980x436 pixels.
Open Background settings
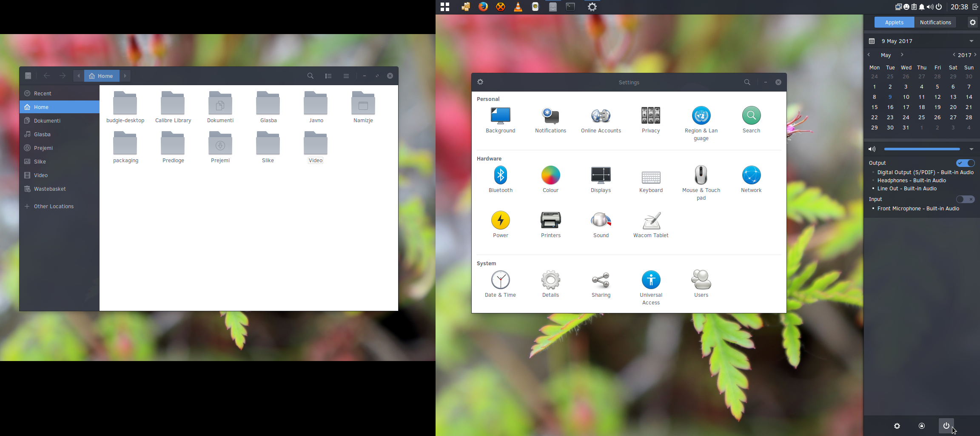pos(500,120)
